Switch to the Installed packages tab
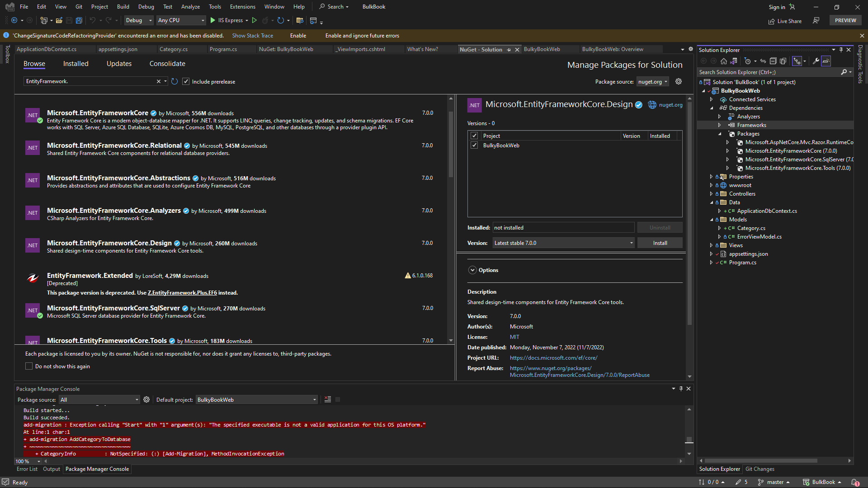 (x=75, y=64)
